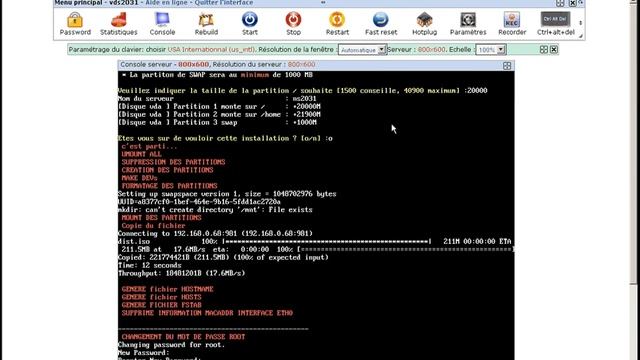Screen dimensions: 640x360
Task: Click the 'New Password:' prompt line
Action: click(143, 353)
